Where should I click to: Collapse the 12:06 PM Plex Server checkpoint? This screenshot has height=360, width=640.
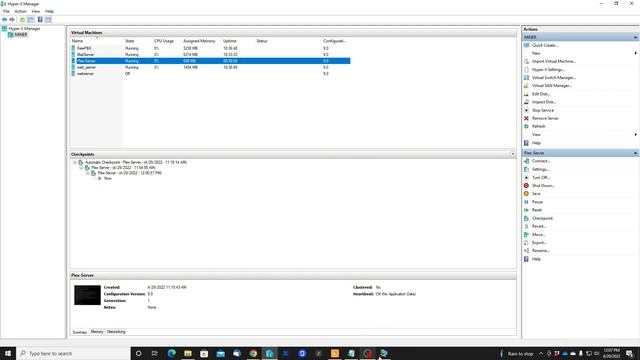87,173
